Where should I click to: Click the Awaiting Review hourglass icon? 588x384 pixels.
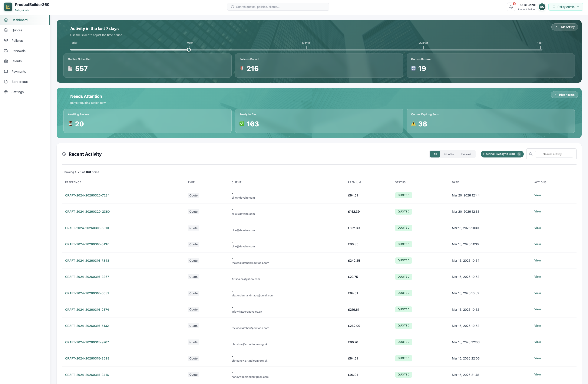70,124
